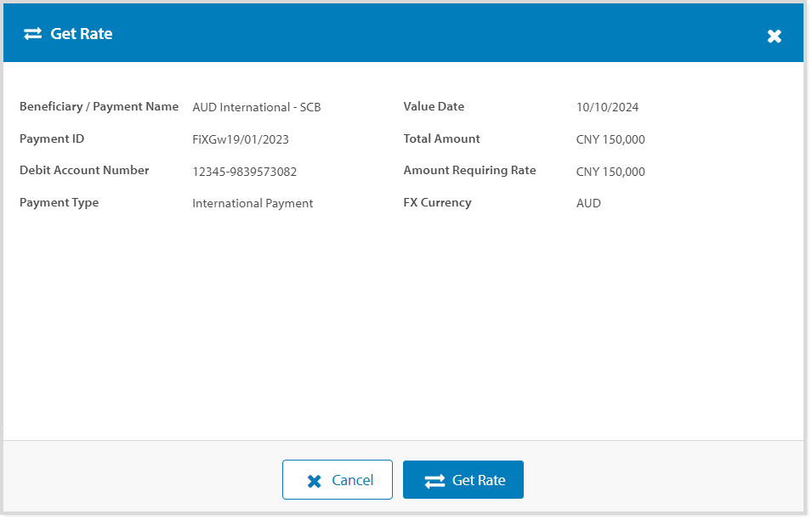Viewport: 812px width, 520px height.
Task: Click the Amount Requiring Rate CNY 150,000 value
Action: 610,172
